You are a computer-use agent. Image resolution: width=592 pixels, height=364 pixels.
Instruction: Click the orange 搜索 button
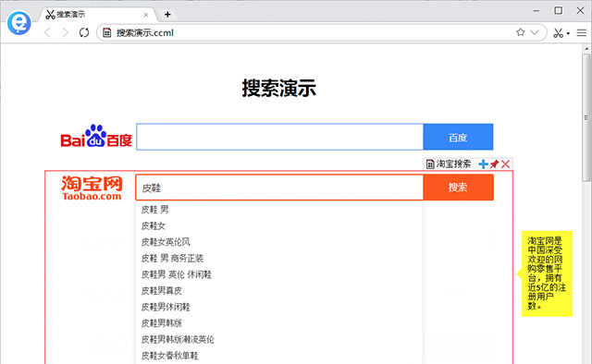(458, 188)
